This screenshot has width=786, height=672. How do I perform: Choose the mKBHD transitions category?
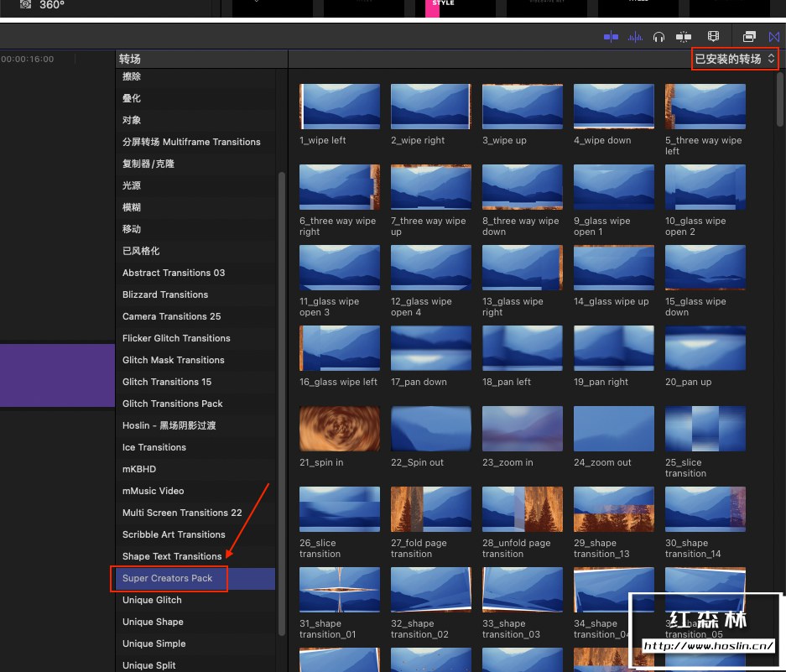pos(139,469)
